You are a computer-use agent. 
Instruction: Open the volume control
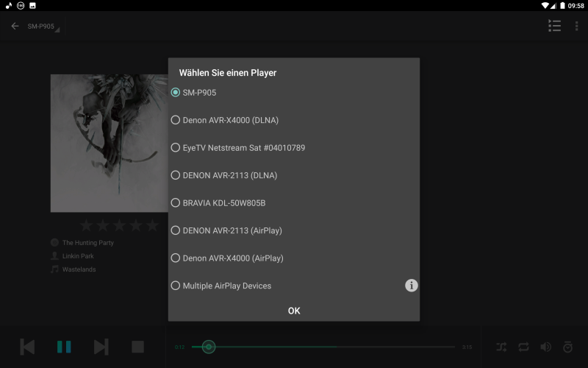click(x=545, y=347)
